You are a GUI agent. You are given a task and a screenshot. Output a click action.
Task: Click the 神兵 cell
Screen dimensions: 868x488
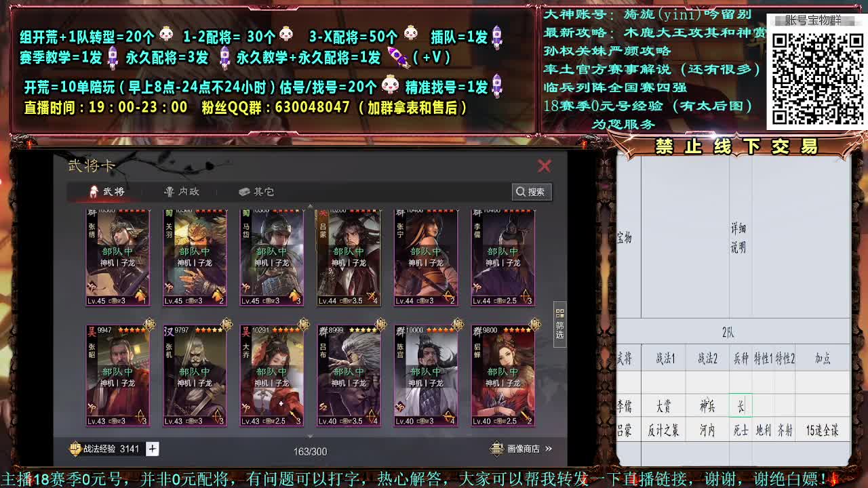707,407
